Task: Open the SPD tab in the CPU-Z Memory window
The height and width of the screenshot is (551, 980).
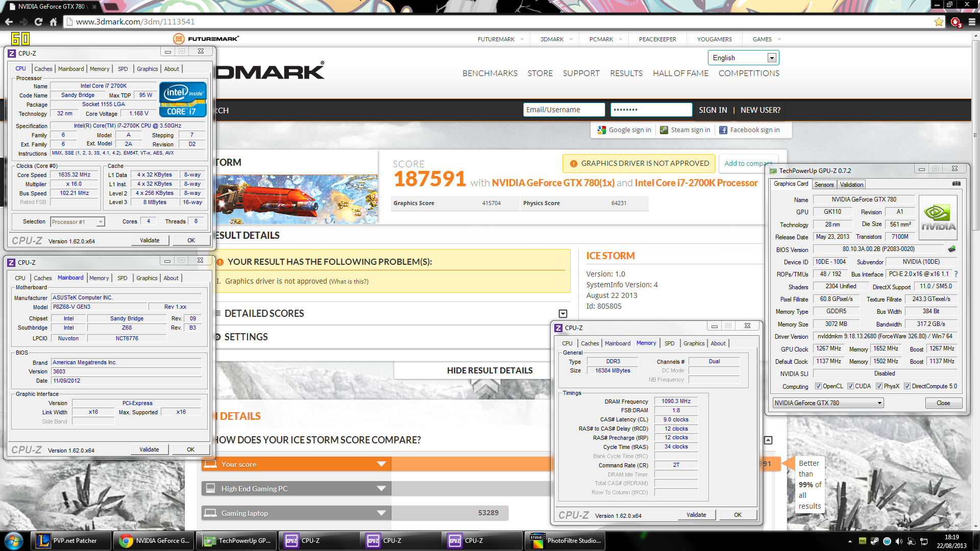Action: (x=670, y=343)
